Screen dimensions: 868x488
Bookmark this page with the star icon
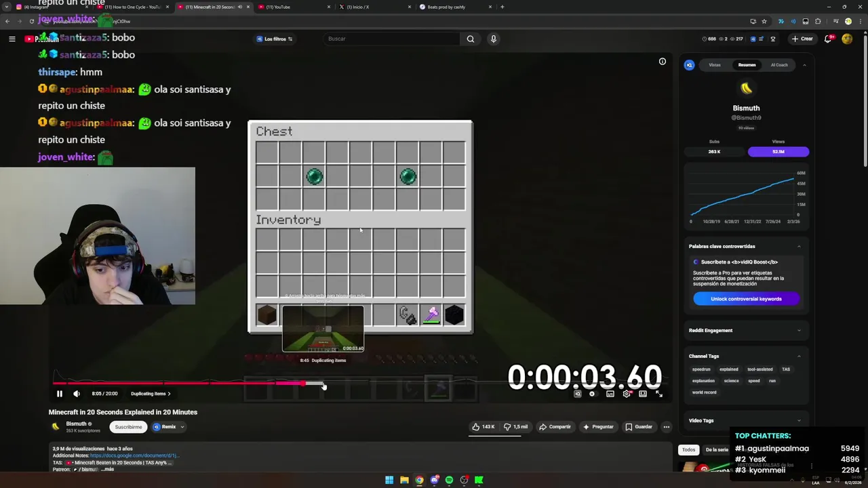(x=764, y=21)
